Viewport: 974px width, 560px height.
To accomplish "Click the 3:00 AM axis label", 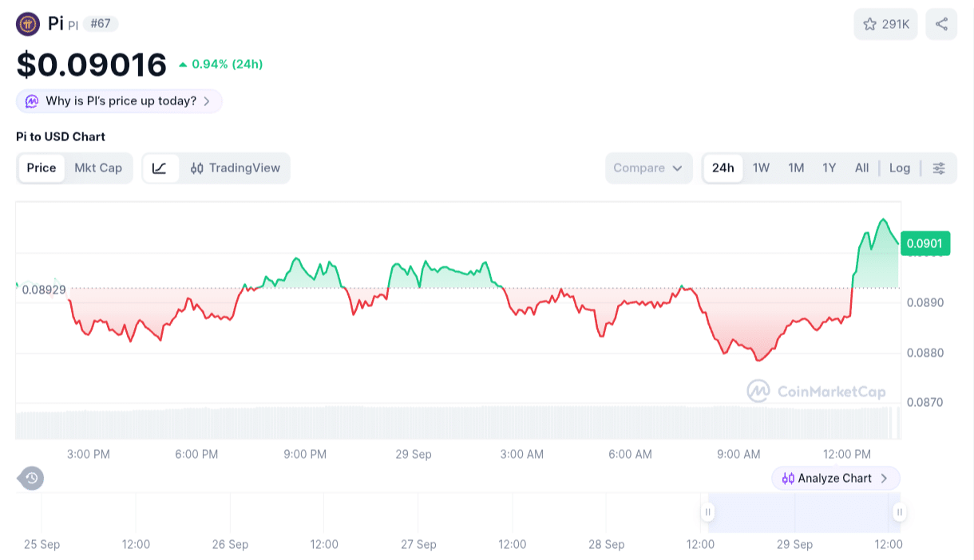I will click(522, 455).
